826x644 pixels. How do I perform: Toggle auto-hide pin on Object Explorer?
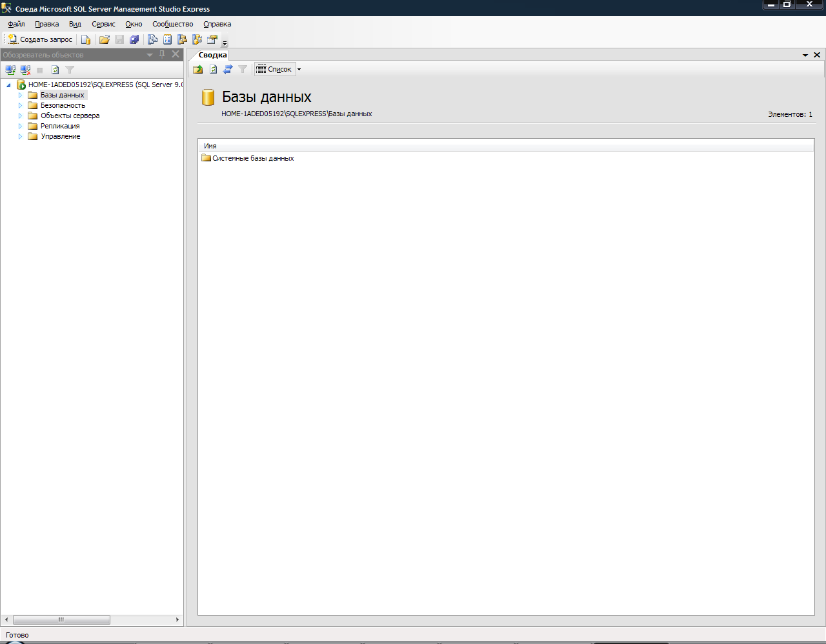click(162, 54)
